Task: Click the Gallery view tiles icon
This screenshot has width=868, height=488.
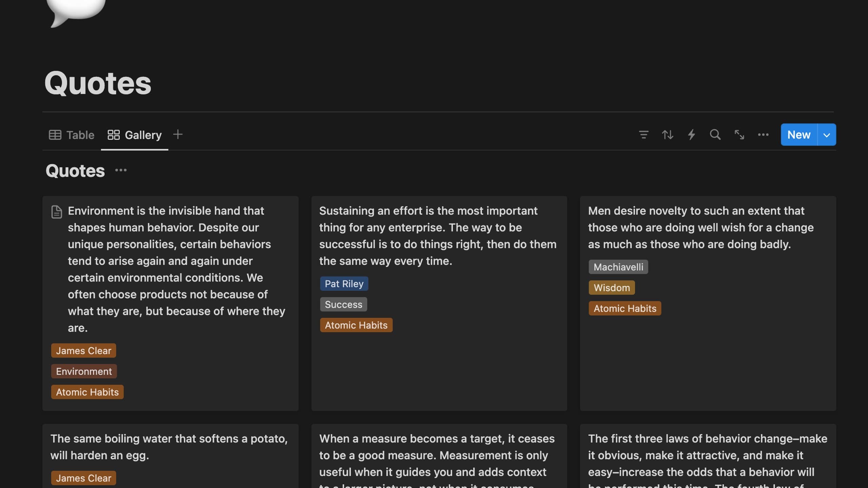Action: click(114, 135)
